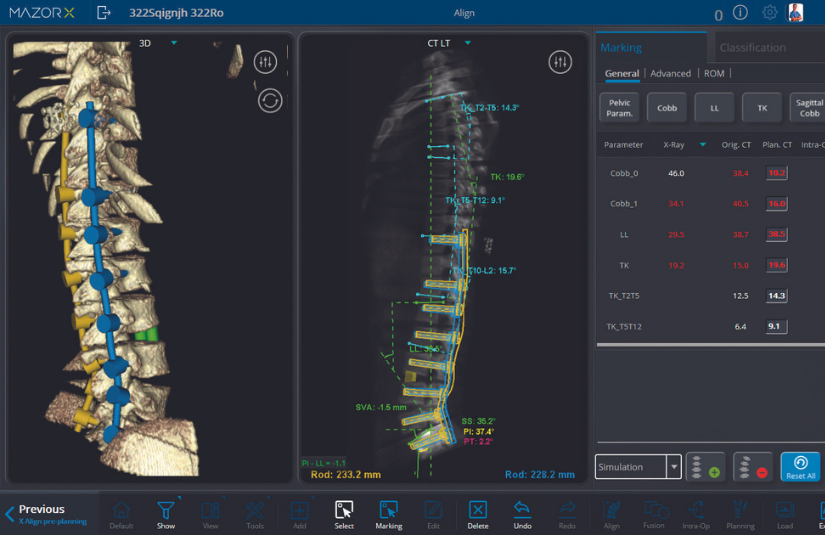Open display adjustments icon in 3D view

pos(265,62)
